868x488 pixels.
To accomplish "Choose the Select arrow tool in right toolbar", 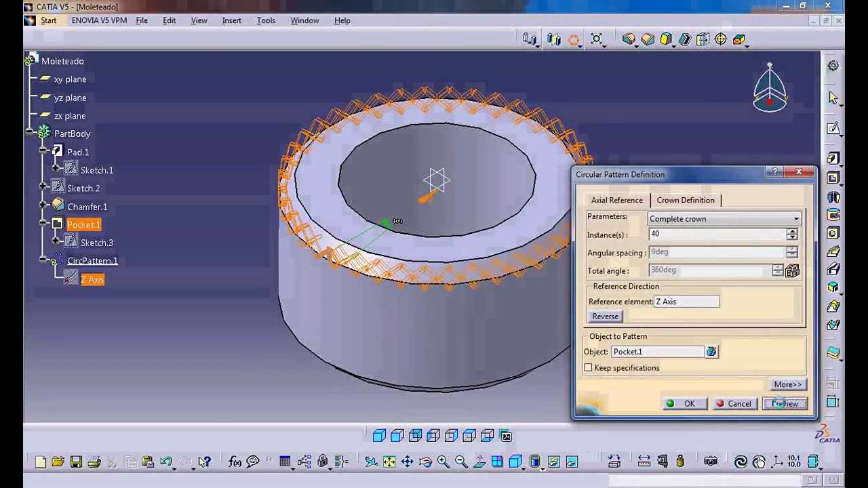I will tap(833, 98).
